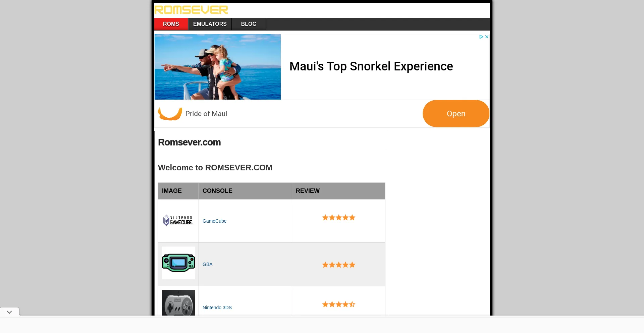The image size is (644, 333).
Task: Open the ROMS tab
Action: [x=171, y=24]
